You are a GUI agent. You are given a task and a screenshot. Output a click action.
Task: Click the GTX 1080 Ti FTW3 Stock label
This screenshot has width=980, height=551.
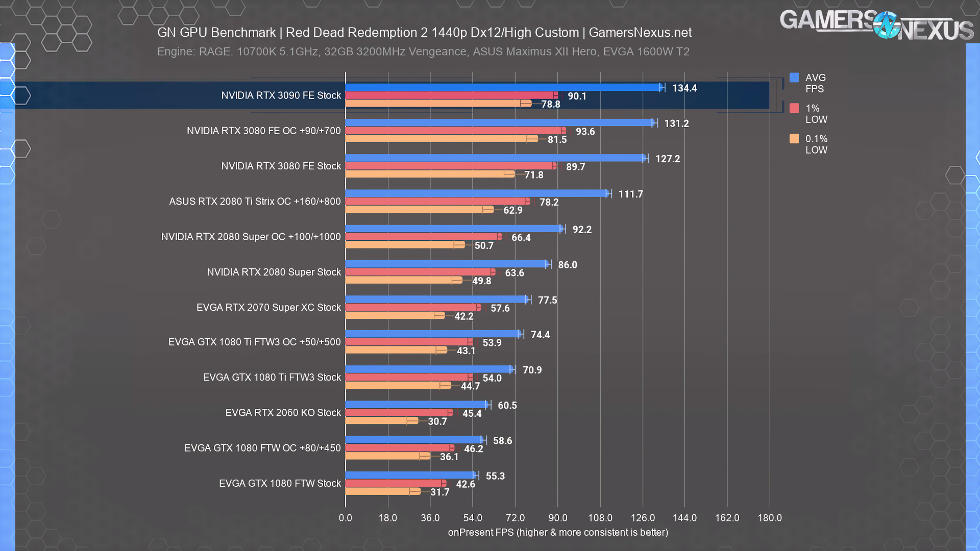coord(272,378)
